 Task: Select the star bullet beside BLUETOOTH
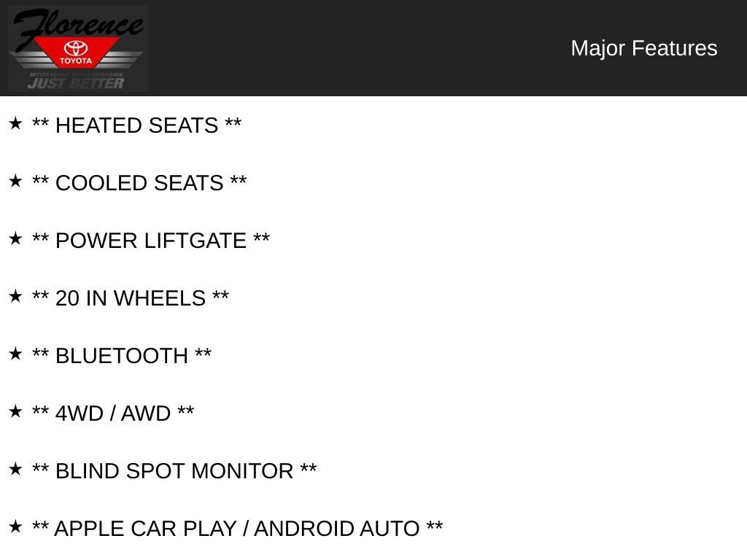15,354
